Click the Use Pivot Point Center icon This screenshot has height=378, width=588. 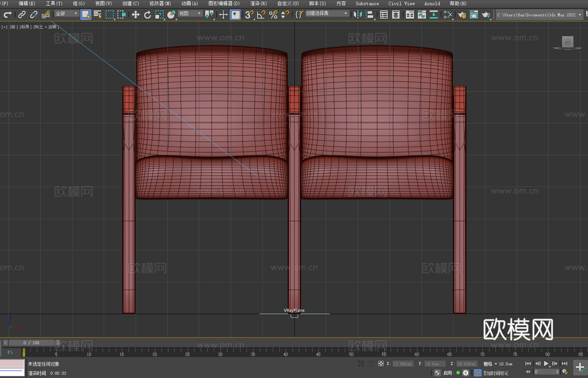pos(209,14)
